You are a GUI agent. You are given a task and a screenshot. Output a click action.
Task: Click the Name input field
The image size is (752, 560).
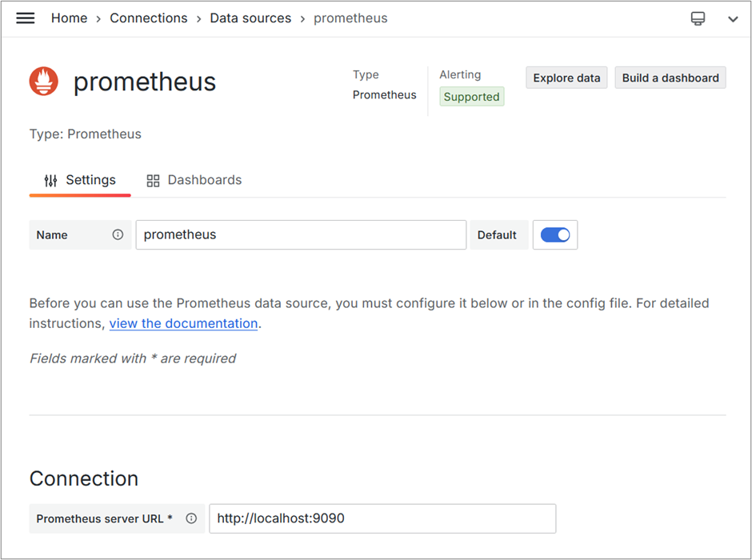(301, 235)
